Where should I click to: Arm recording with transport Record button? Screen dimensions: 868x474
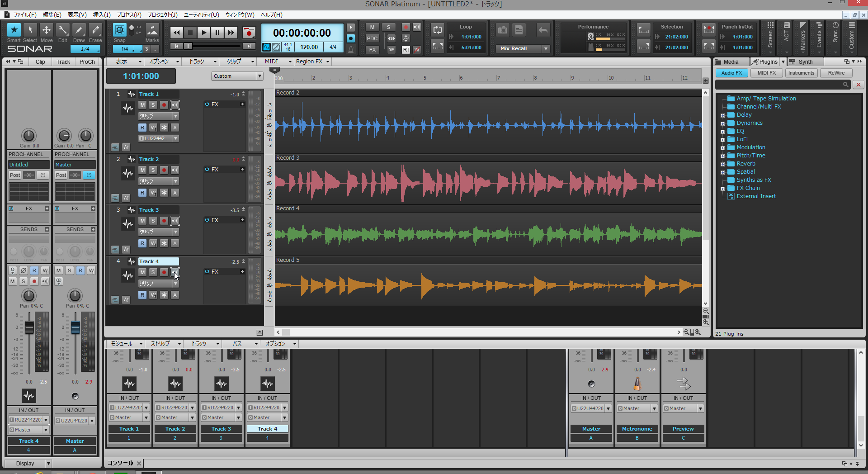(249, 32)
